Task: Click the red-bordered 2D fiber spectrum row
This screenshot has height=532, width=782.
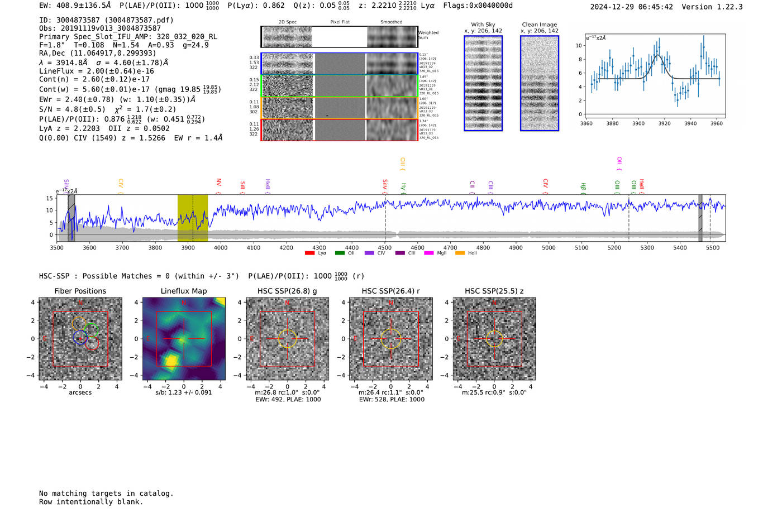Action: [x=339, y=130]
